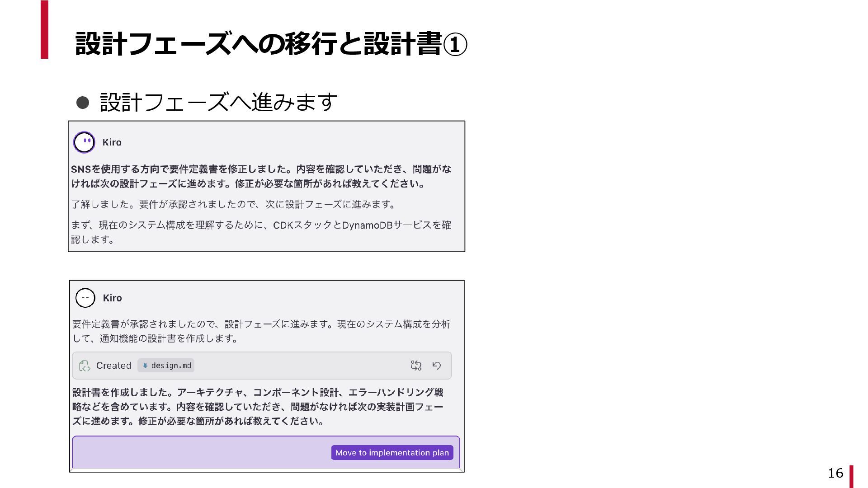The height and width of the screenshot is (488, 868).
Task: Click the page number 16
Action: (835, 473)
